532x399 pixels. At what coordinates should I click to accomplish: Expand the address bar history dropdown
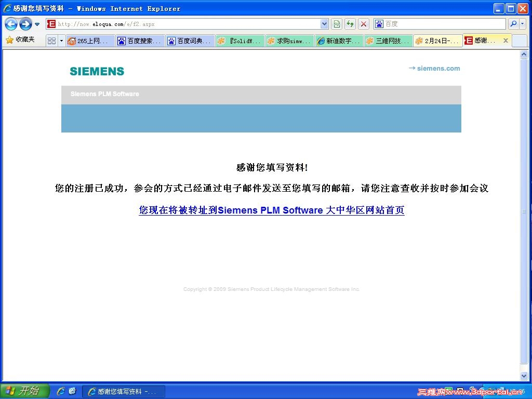pos(324,24)
